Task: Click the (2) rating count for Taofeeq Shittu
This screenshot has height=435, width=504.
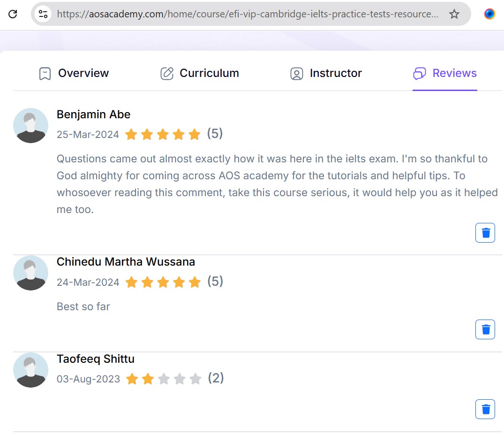Action: 216,378
